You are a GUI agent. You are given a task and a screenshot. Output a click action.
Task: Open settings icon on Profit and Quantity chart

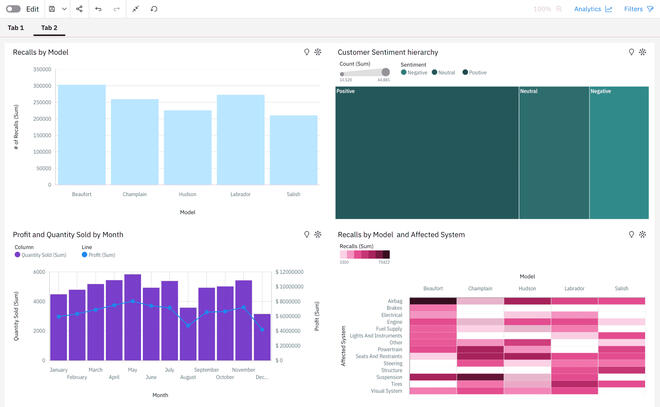[x=318, y=234]
